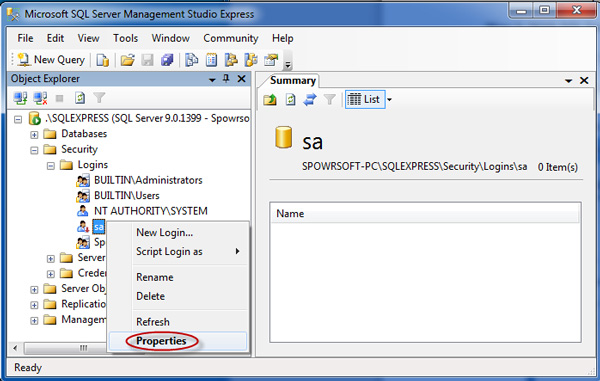Screen dimensions: 600x381
Task: Click the Summary page toolbar icon
Action: pos(211,60)
